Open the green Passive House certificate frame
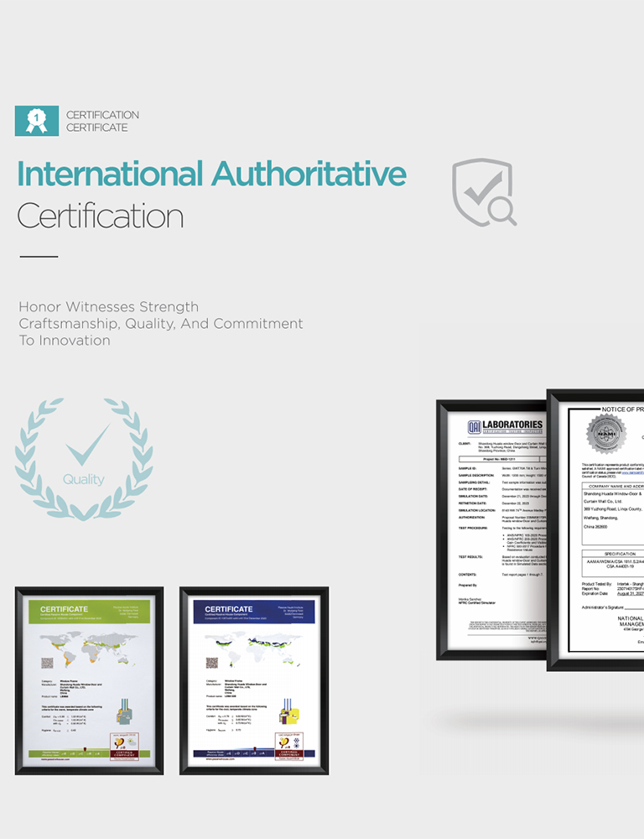 coord(90,680)
